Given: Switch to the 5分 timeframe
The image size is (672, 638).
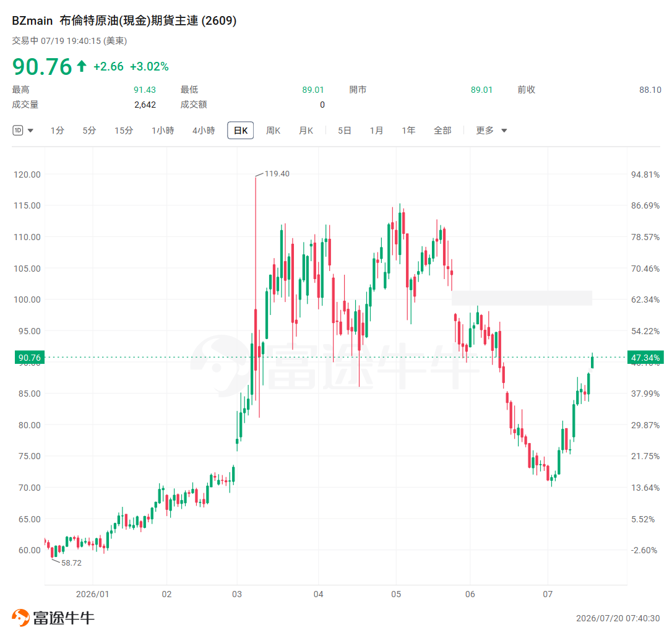Looking at the screenshot, I should [89, 130].
